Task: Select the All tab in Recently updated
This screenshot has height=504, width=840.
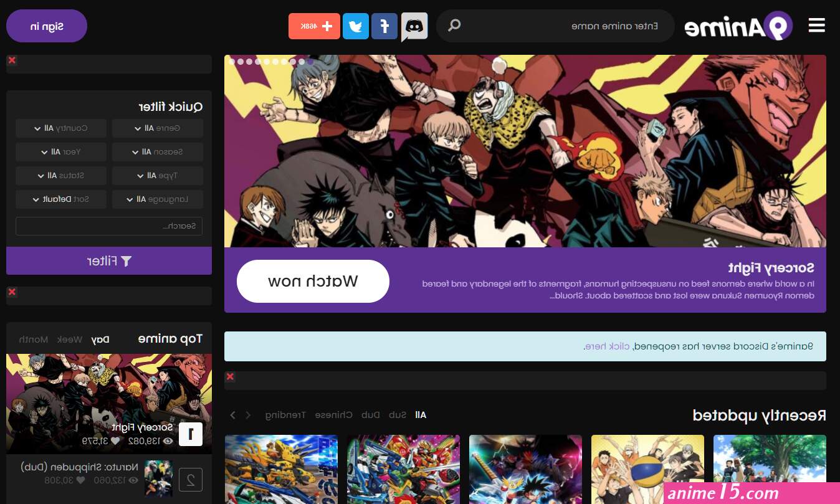Action: click(x=421, y=415)
